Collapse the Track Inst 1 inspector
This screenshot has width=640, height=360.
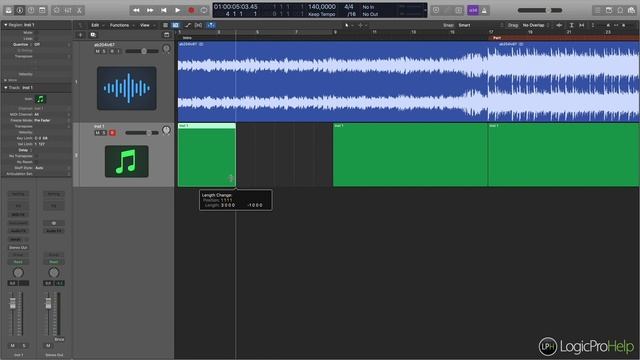pyautogui.click(x=5, y=87)
